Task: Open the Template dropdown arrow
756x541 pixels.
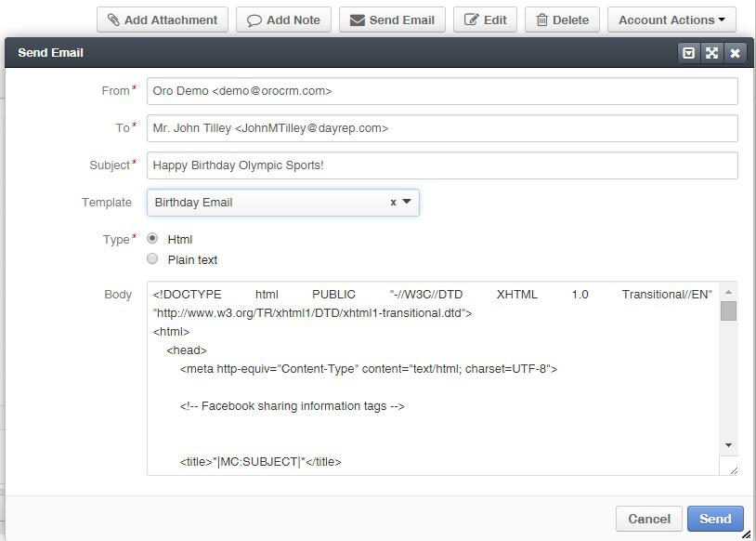Action: 407,202
